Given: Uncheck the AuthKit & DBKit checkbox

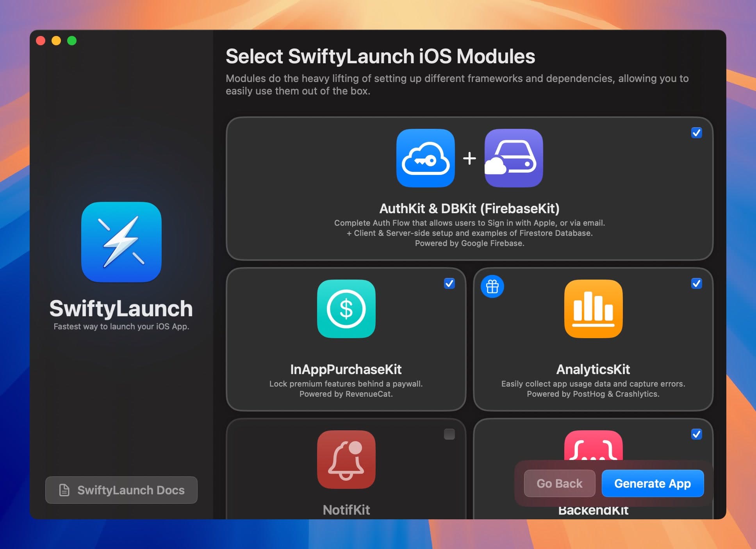Looking at the screenshot, I should pos(697,133).
